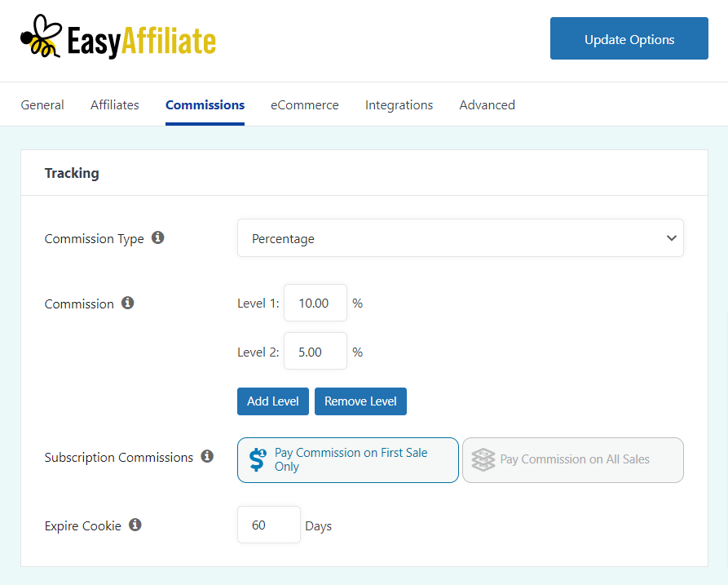Open the Affiliates tab
This screenshot has width=728, height=585.
coord(115,105)
